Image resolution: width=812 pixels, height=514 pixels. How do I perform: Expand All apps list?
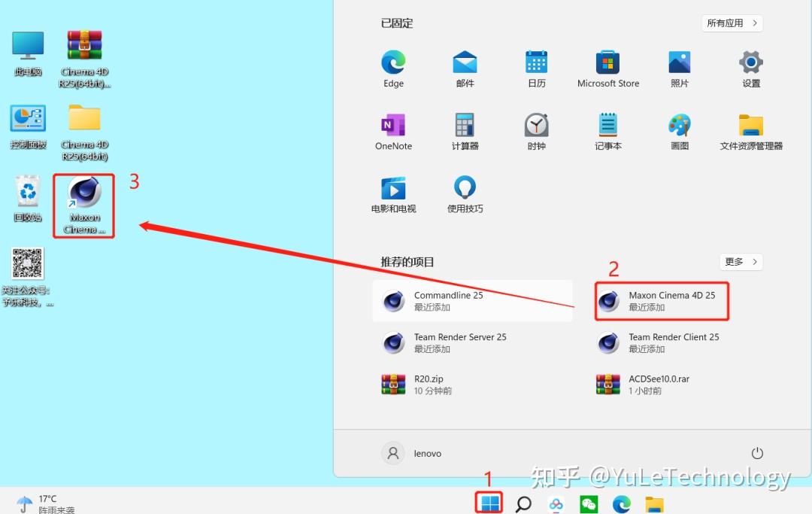731,23
